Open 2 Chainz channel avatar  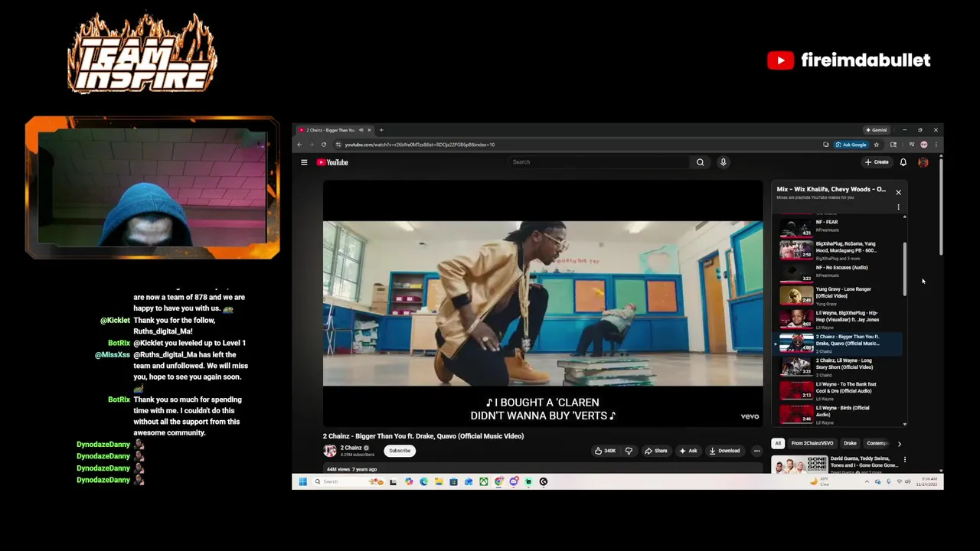coord(330,451)
